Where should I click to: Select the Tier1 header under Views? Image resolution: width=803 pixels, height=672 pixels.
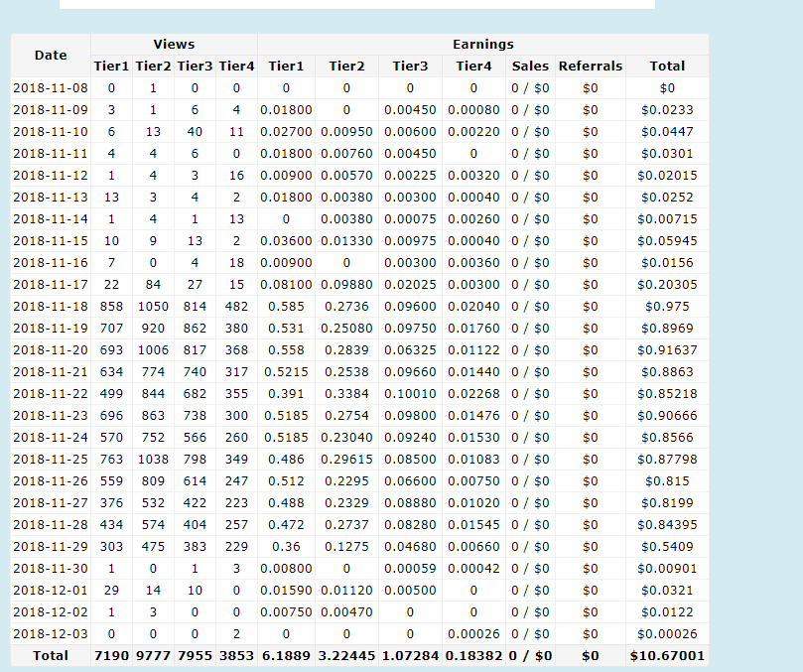point(111,67)
